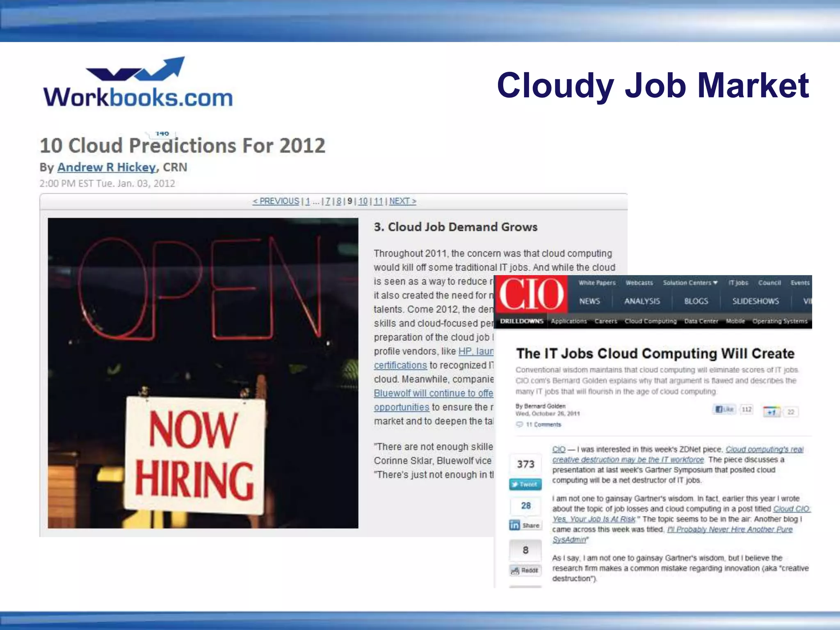Click the Andrew R Hickey author link
840x630 pixels.
click(107, 167)
